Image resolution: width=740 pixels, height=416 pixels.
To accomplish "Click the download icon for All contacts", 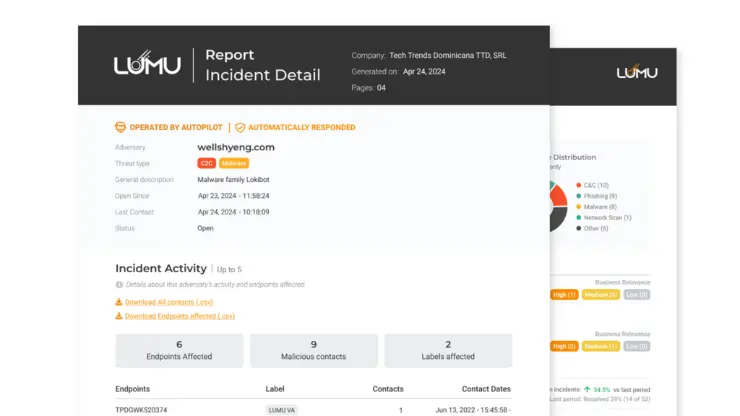I will pos(119,301).
